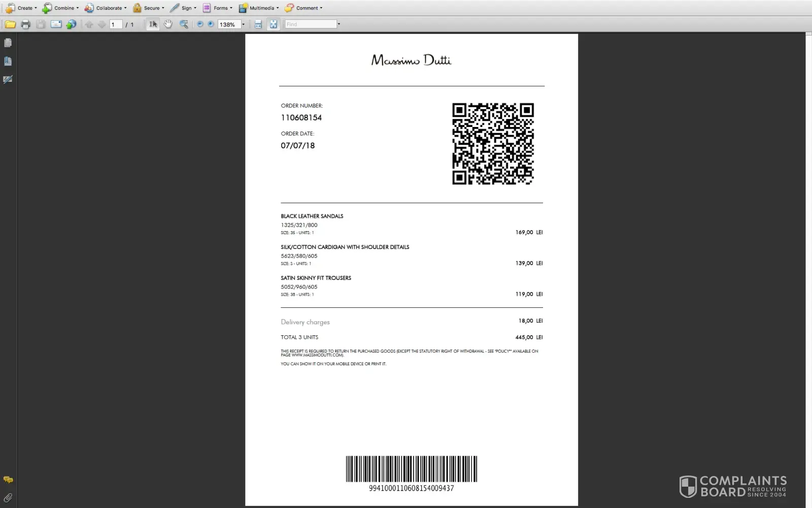
Task: Select the Hand tool
Action: click(168, 24)
